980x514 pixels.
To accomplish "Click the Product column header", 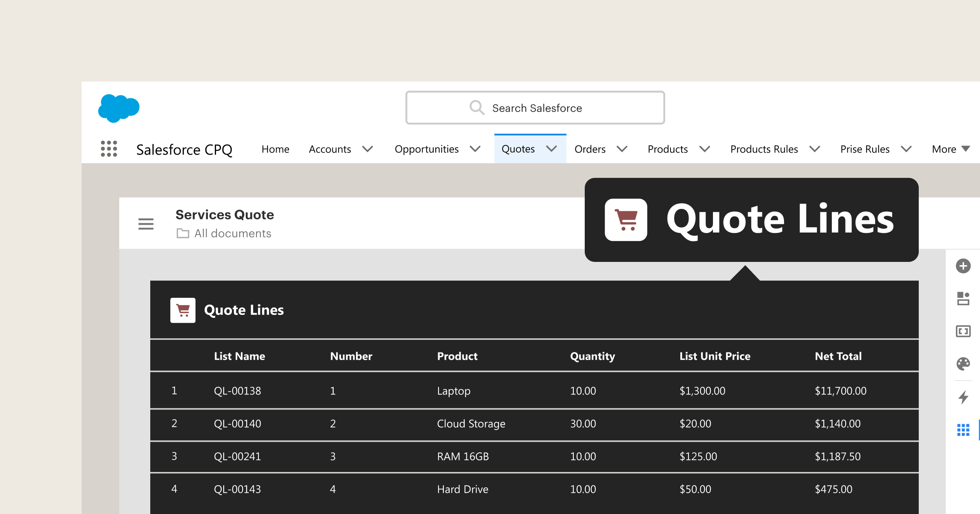I will pyautogui.click(x=457, y=356).
